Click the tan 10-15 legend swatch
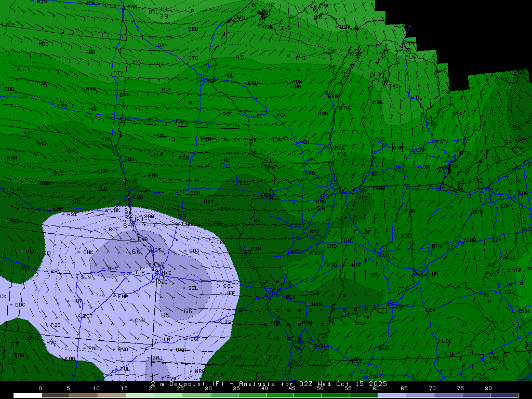This screenshot has width=532, height=399. pos(112,395)
